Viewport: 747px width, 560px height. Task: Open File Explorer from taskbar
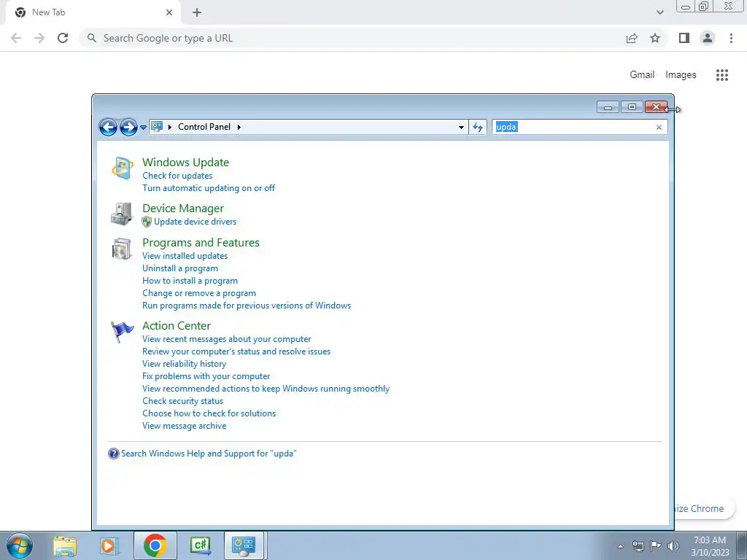[x=65, y=545]
